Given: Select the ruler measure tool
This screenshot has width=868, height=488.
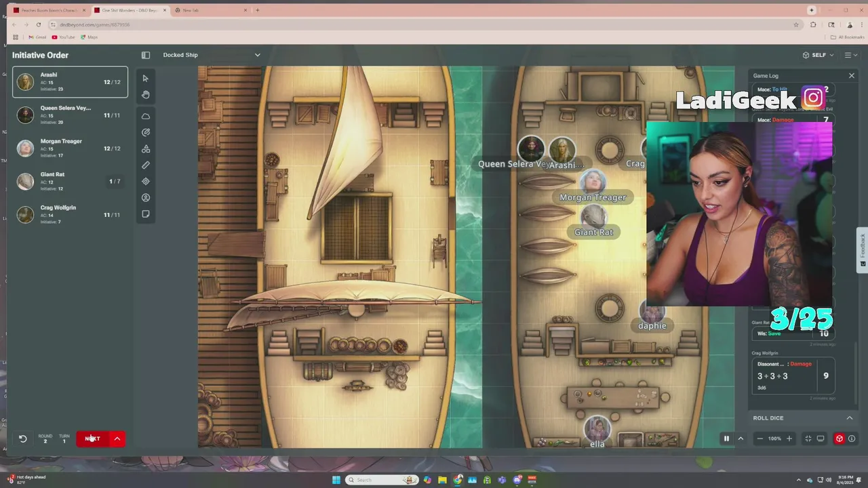Looking at the screenshot, I should click(145, 165).
